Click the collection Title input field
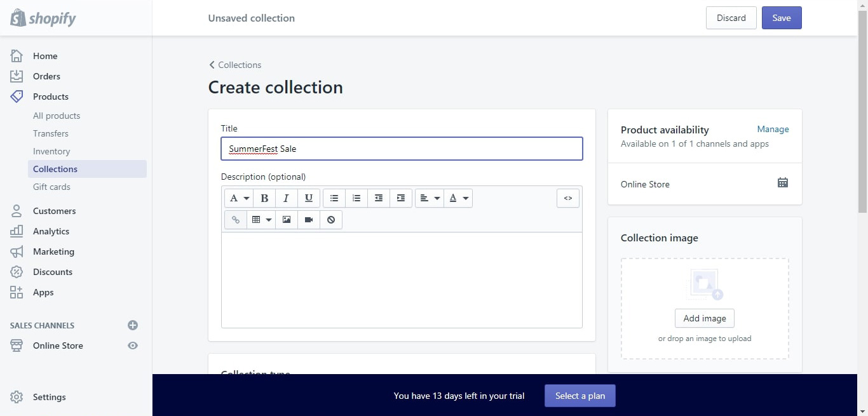This screenshot has height=416, width=868. pyautogui.click(x=402, y=149)
